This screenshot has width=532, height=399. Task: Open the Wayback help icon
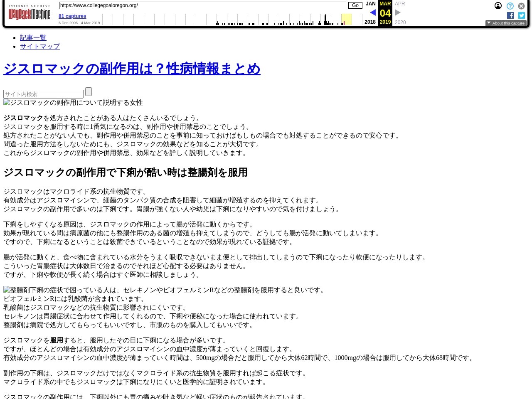pos(510,6)
